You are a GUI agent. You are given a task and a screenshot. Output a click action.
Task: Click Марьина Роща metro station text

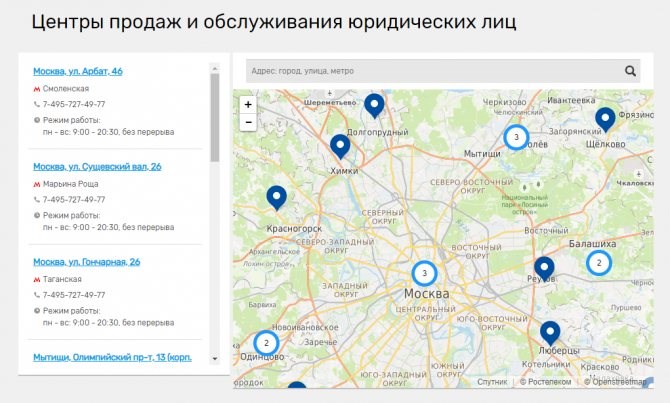(71, 184)
